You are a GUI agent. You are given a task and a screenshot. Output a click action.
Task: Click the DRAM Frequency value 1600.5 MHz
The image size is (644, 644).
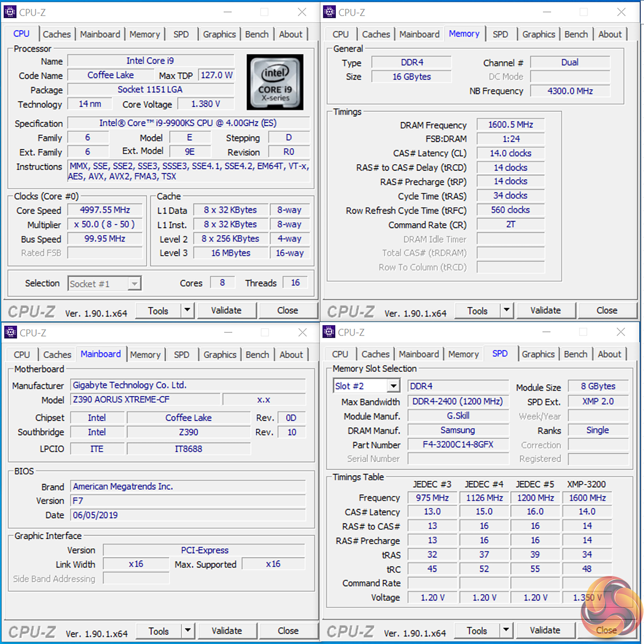point(511,125)
